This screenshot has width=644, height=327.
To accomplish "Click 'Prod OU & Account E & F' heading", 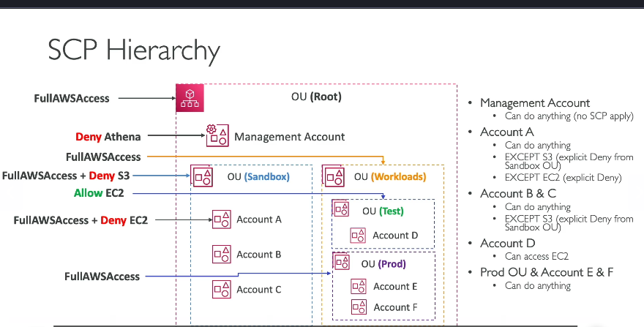I will click(547, 272).
